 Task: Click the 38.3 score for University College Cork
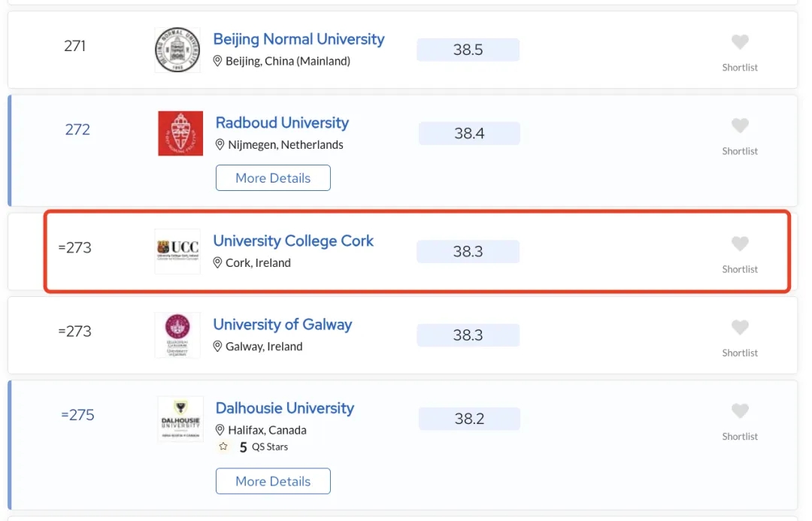tap(468, 252)
